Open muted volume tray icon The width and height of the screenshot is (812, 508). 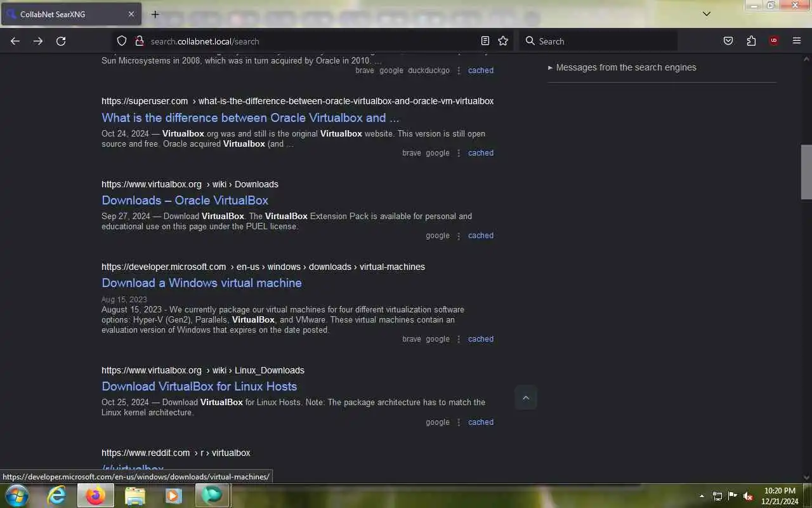tap(748, 496)
